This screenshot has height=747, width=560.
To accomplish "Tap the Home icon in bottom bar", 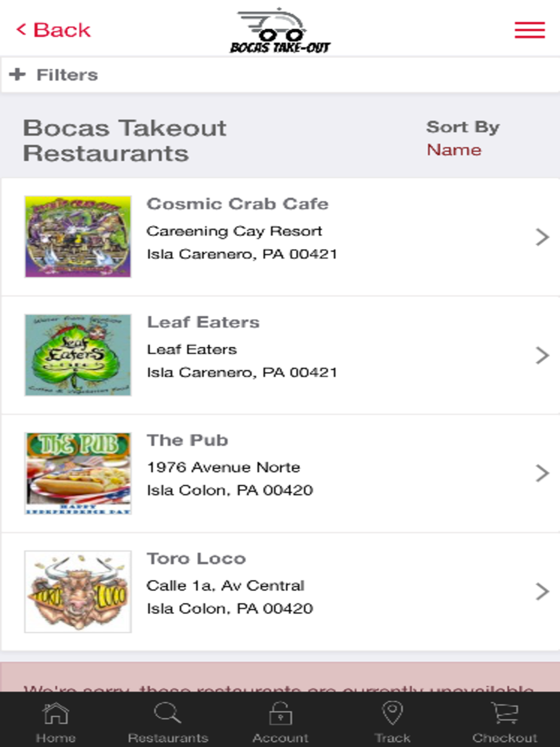I will tap(55, 713).
